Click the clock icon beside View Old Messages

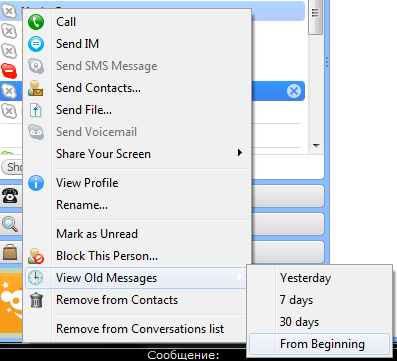coord(35,278)
